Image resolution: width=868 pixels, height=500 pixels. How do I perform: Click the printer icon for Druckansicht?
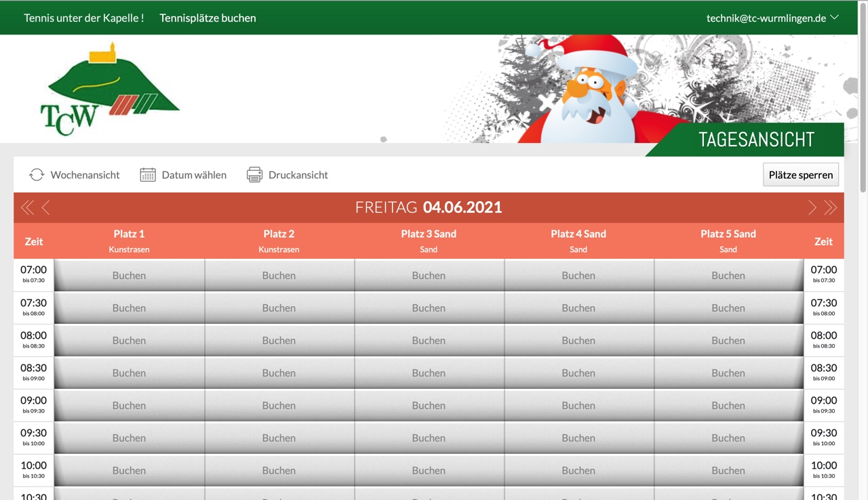pos(254,175)
